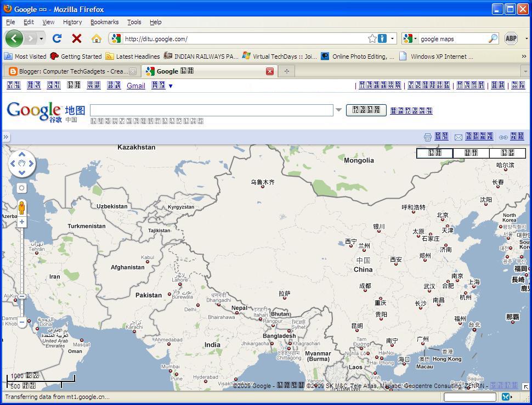
Task: Select the middle map type button
Action: (x=471, y=153)
